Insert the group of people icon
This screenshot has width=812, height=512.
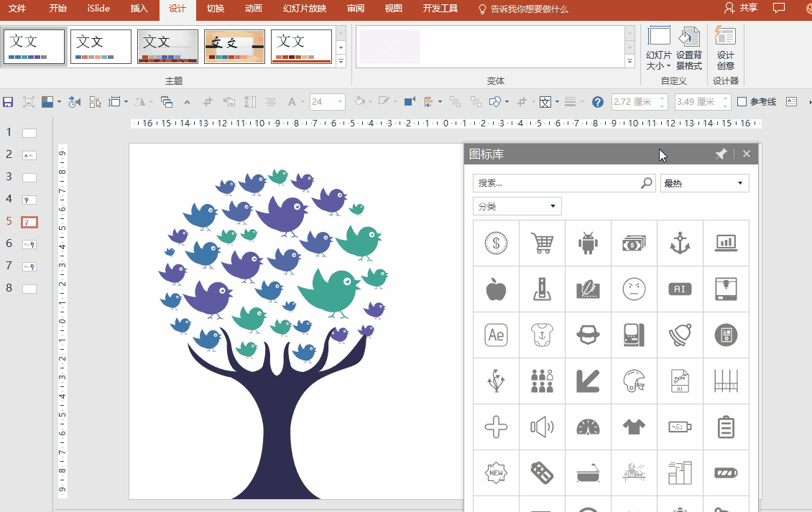pos(543,381)
